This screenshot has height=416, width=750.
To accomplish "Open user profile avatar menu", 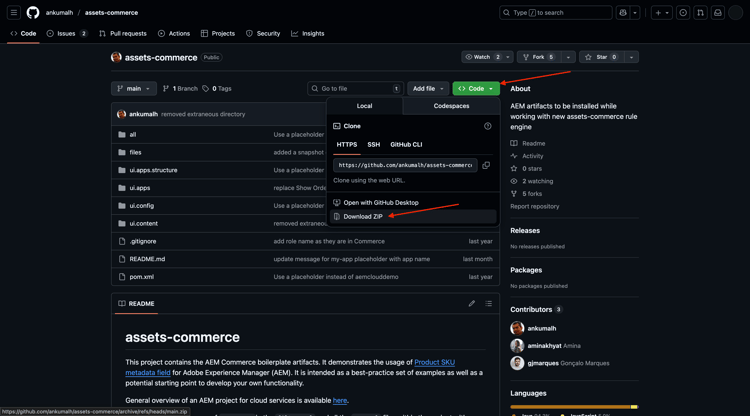I will click(x=735, y=12).
